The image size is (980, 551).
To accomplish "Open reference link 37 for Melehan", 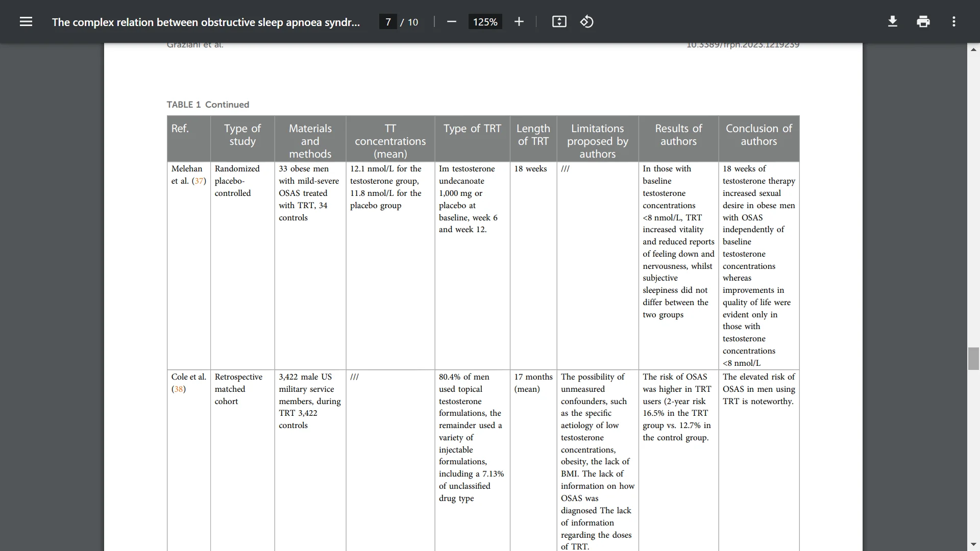I will point(199,181).
